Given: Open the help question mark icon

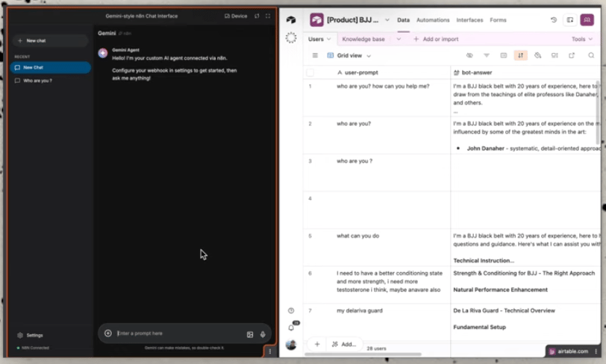Looking at the screenshot, I should pyautogui.click(x=291, y=310).
